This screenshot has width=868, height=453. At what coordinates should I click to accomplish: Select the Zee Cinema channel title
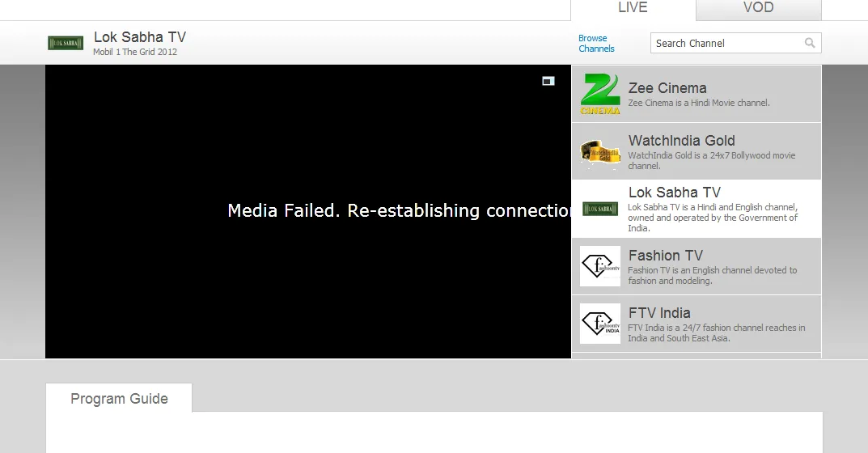pos(667,88)
